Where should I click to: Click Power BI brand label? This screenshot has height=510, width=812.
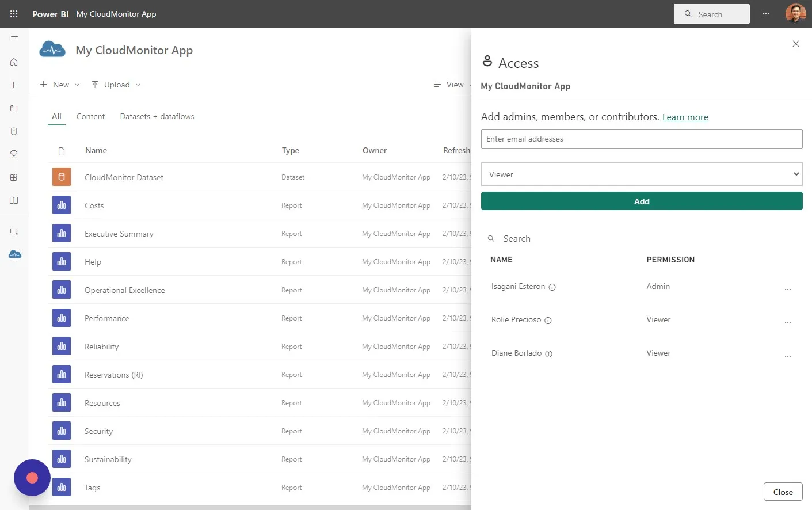(x=50, y=14)
